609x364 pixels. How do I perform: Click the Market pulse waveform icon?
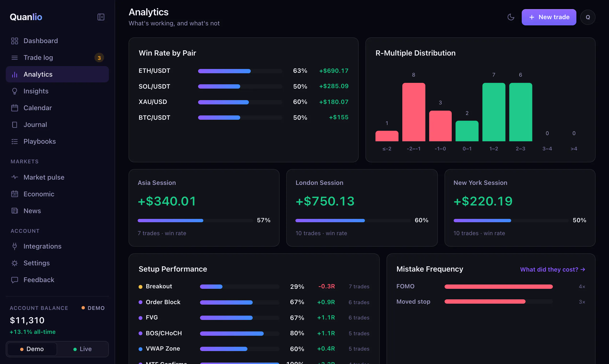[14, 177]
